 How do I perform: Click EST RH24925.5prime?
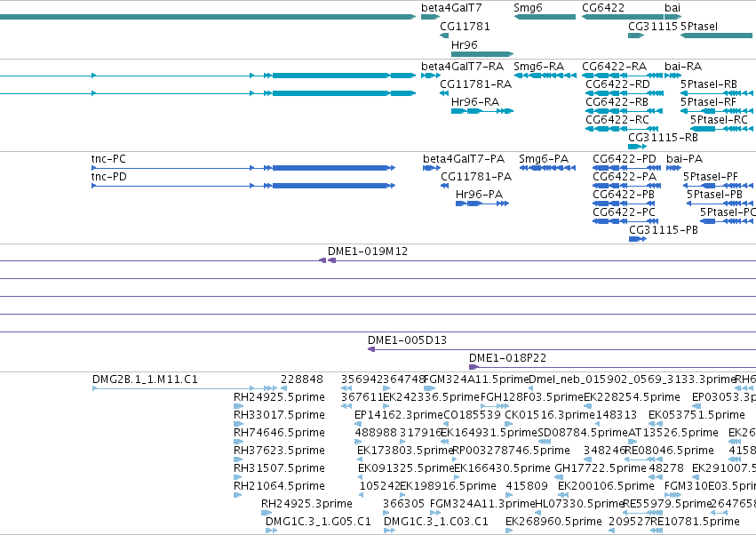pyautogui.click(x=238, y=406)
